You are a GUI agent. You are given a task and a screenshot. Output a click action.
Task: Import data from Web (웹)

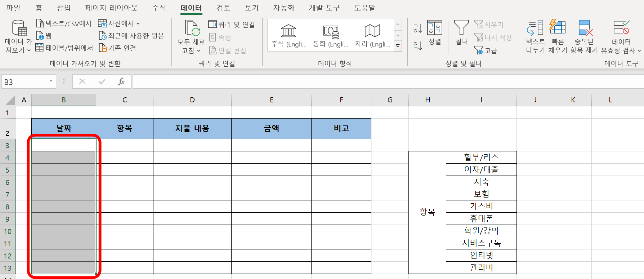[44, 36]
